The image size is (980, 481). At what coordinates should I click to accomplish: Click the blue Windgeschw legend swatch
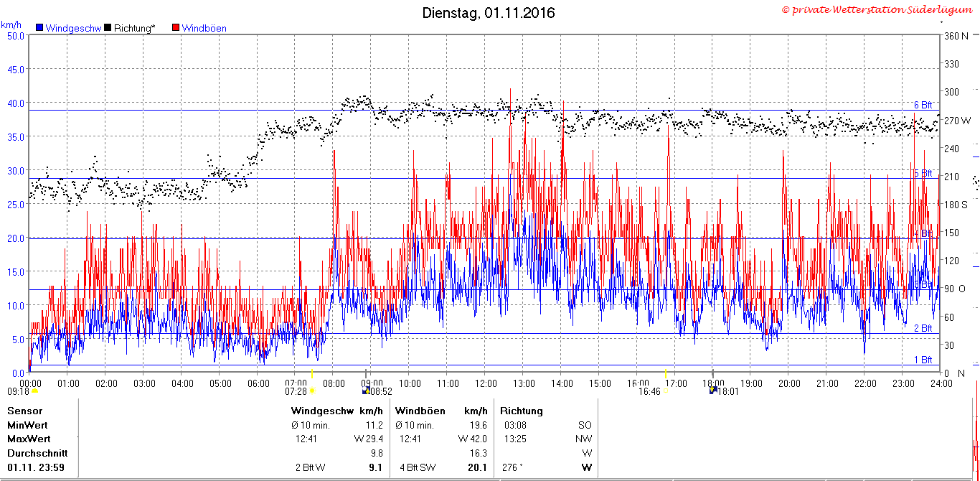(x=39, y=28)
